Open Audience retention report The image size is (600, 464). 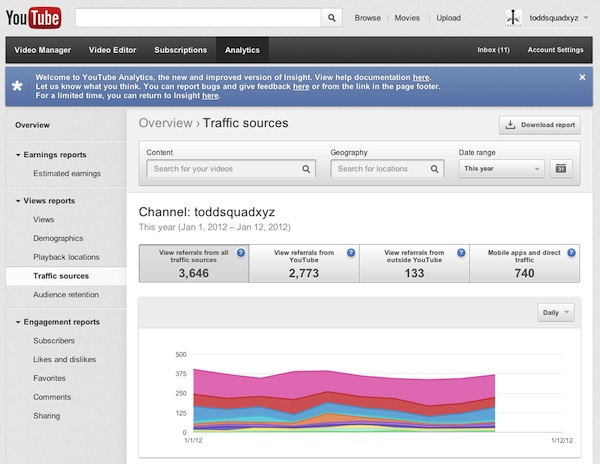pos(66,295)
